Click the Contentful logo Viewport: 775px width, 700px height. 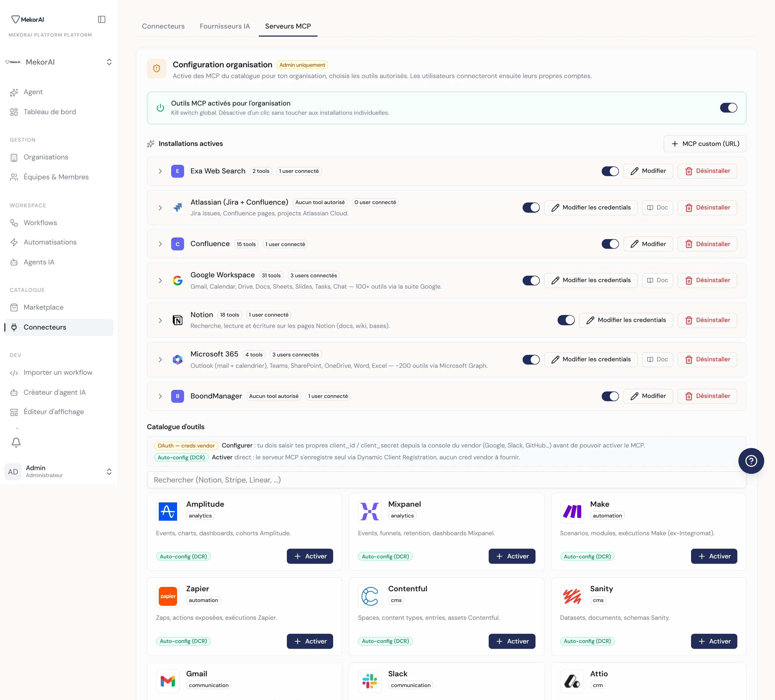[x=369, y=596]
